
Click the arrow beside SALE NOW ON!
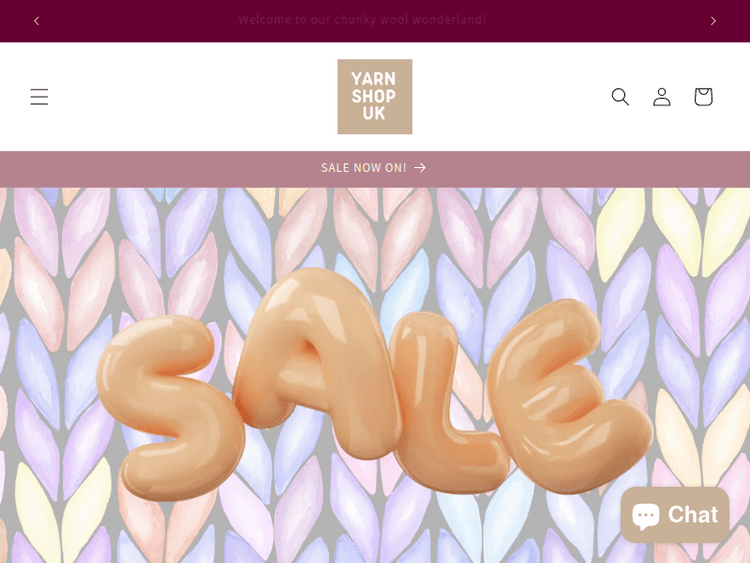click(x=420, y=167)
